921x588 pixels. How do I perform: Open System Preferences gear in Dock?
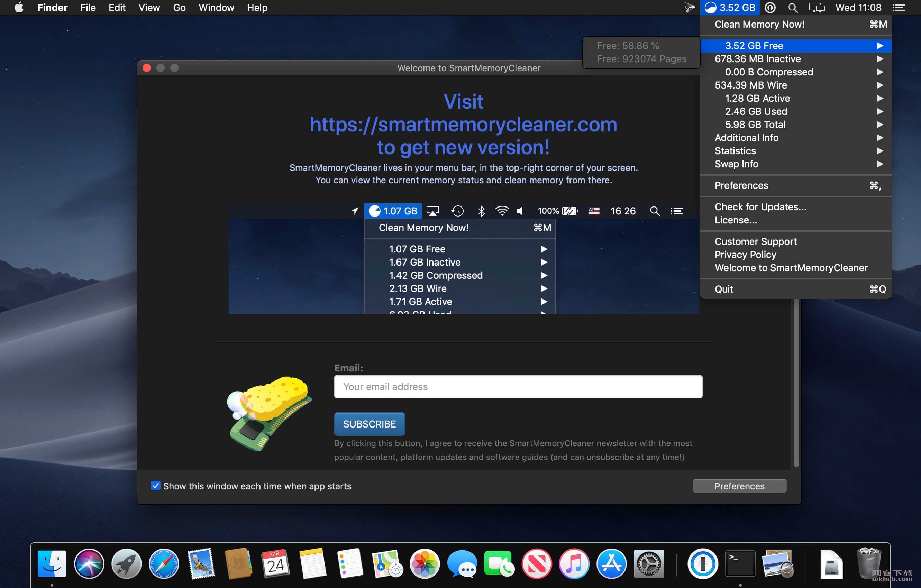649,563
